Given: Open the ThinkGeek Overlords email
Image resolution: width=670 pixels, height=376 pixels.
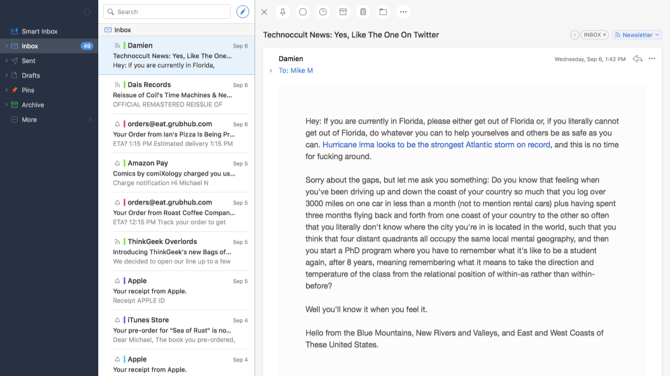Looking at the screenshot, I should point(176,252).
